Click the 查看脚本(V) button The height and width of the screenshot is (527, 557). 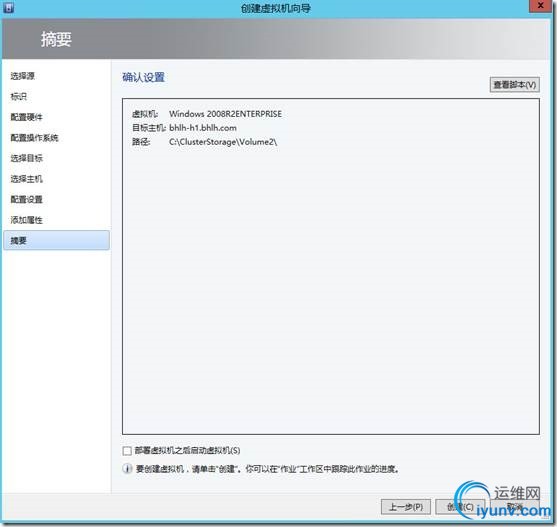click(514, 85)
